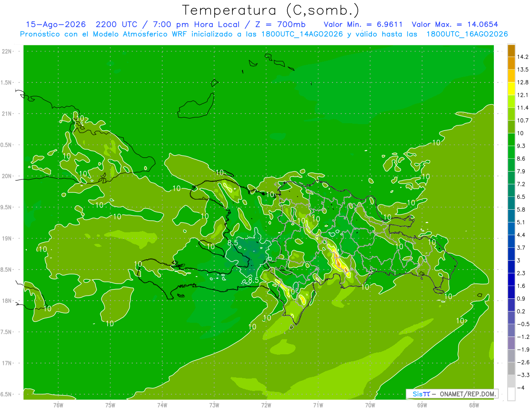Screen dimensions: 532x411
Task: Pick the teal swatch between 6.5 and 5.8
Action: point(511,203)
